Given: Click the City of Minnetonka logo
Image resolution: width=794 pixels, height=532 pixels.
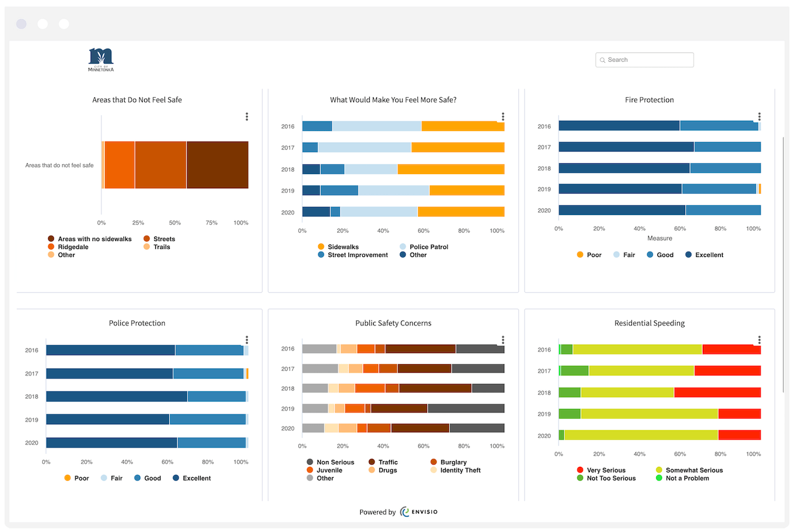Looking at the screenshot, I should pyautogui.click(x=101, y=59).
